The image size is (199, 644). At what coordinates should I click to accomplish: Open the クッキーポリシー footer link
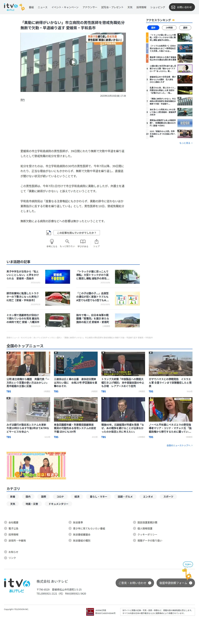pos(147,534)
